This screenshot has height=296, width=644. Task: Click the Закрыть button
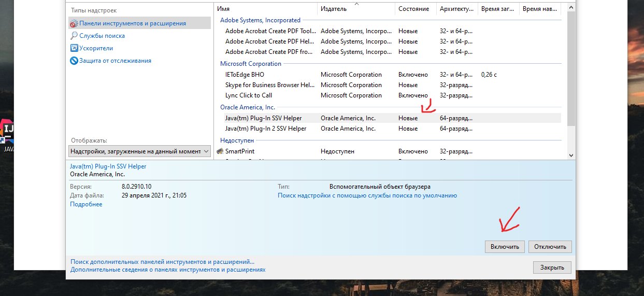tap(552, 267)
